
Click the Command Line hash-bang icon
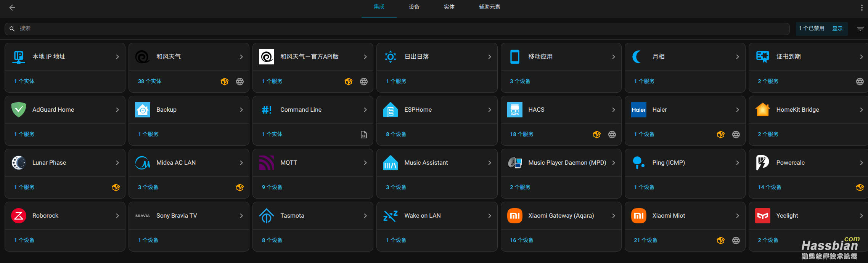[x=267, y=110]
